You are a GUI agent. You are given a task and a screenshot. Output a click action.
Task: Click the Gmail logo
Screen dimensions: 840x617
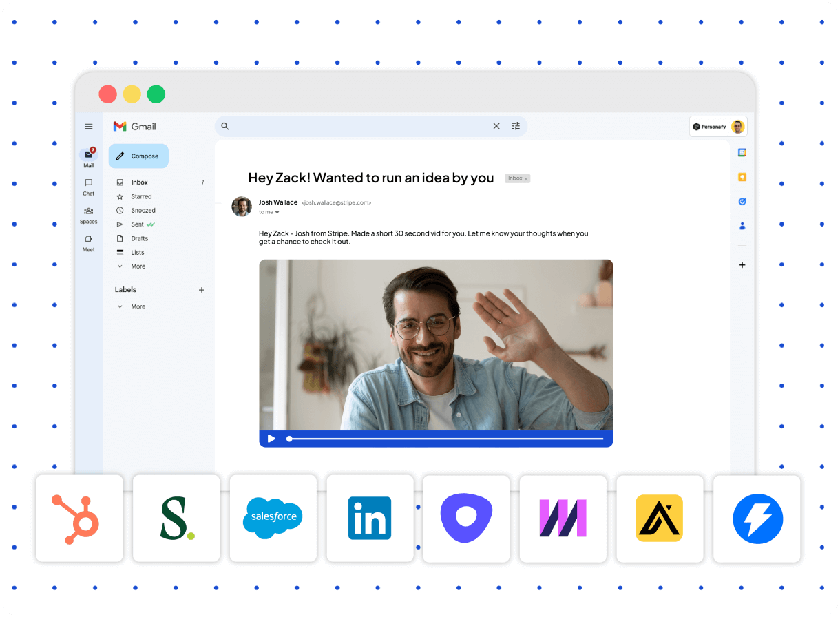pos(135,127)
